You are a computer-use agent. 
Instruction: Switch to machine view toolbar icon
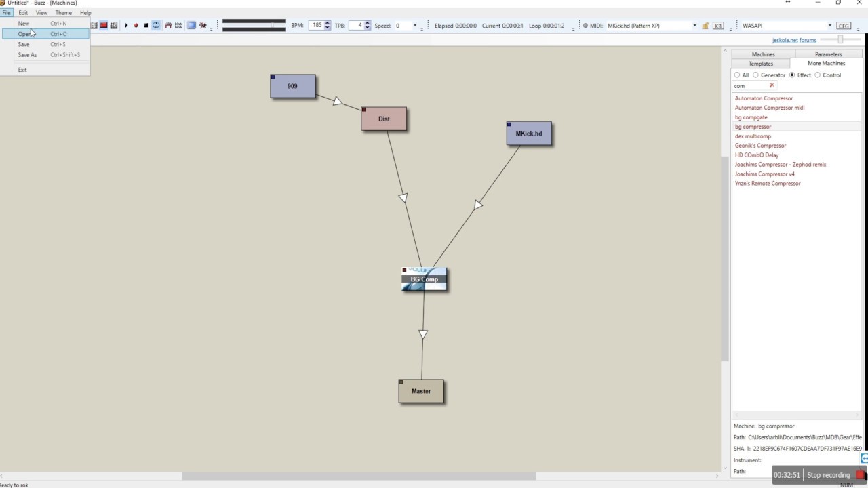tap(104, 26)
